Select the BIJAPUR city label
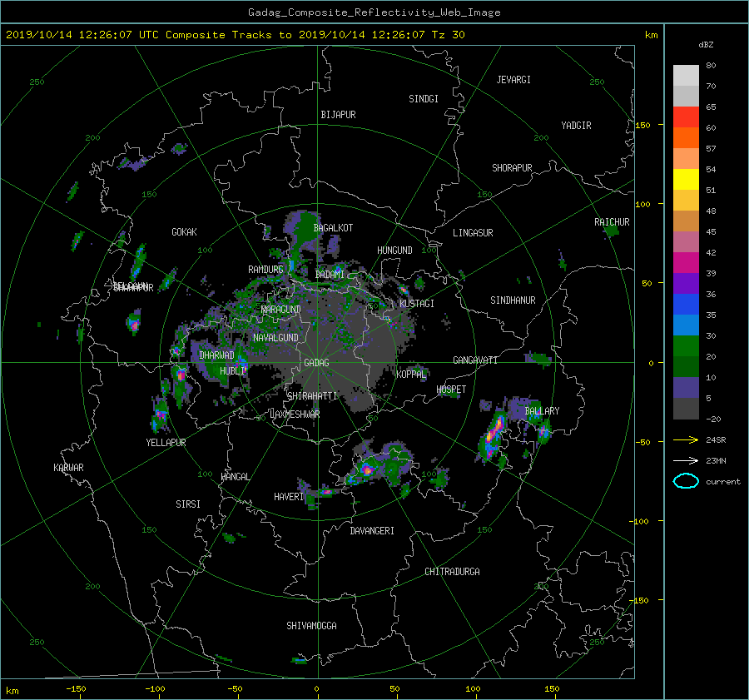 click(x=338, y=115)
